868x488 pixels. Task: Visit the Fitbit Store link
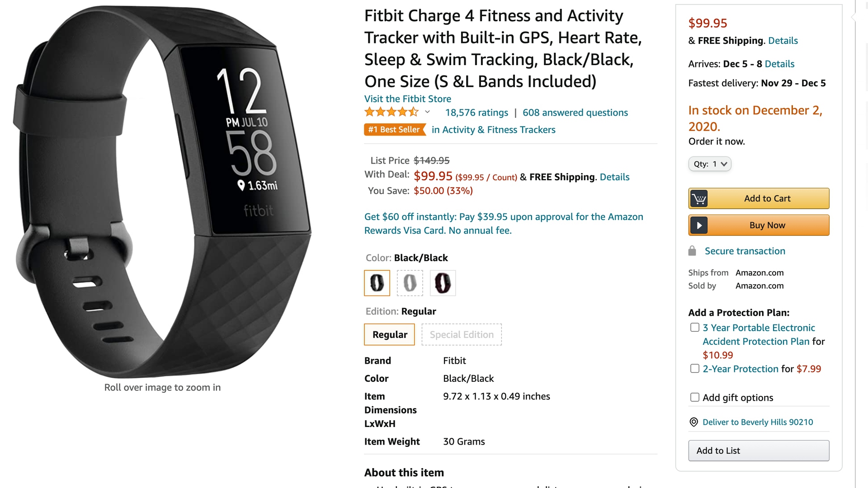coord(408,99)
